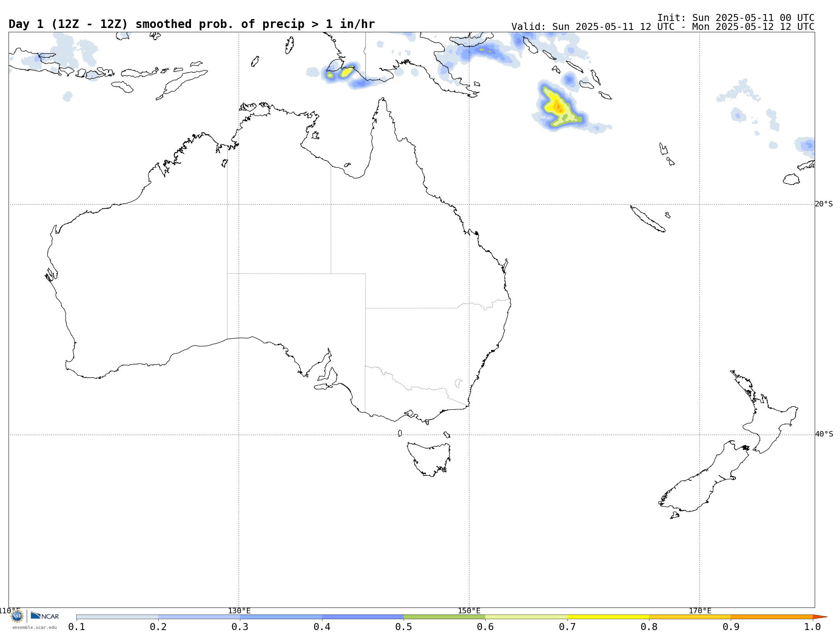The width and height of the screenshot is (840, 632).
Task: Click the 0.7–0.8 bright yellow colorbar segment
Action: point(608,617)
